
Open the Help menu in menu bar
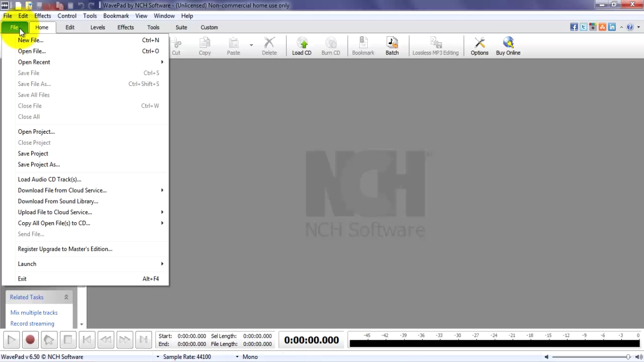click(187, 16)
